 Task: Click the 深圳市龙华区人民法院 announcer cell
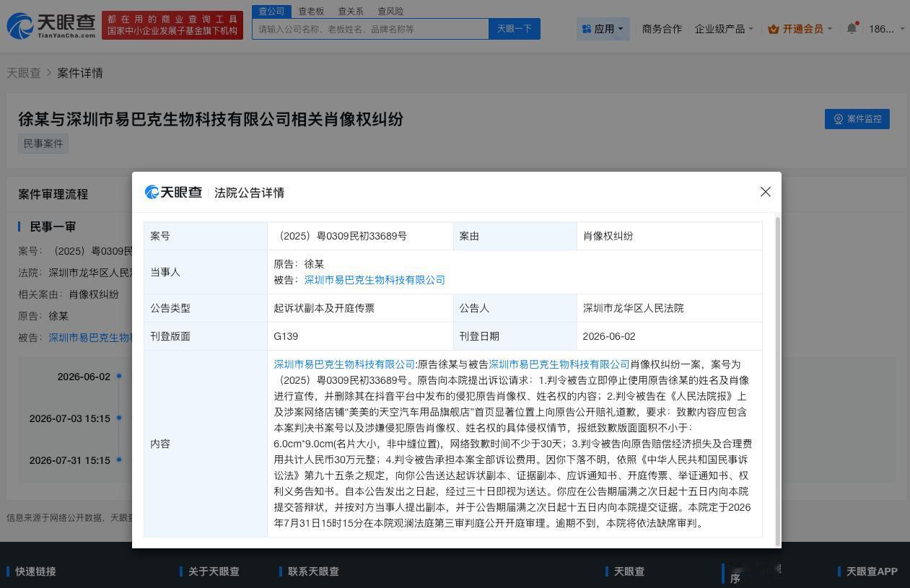click(x=669, y=308)
